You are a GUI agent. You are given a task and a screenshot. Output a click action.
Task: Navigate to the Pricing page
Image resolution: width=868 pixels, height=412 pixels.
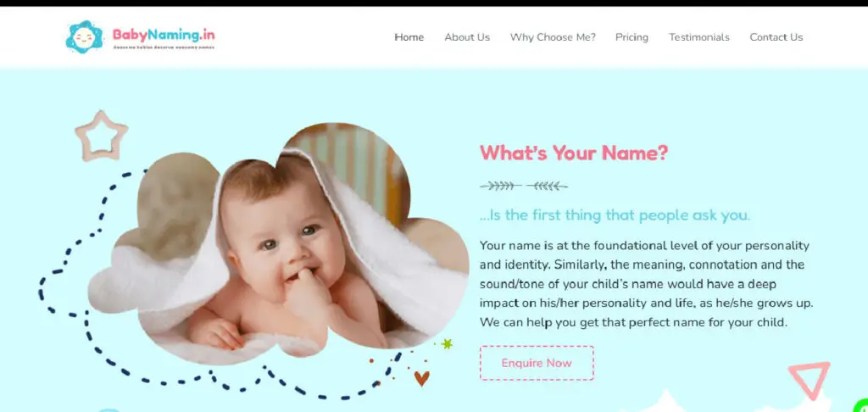632,37
